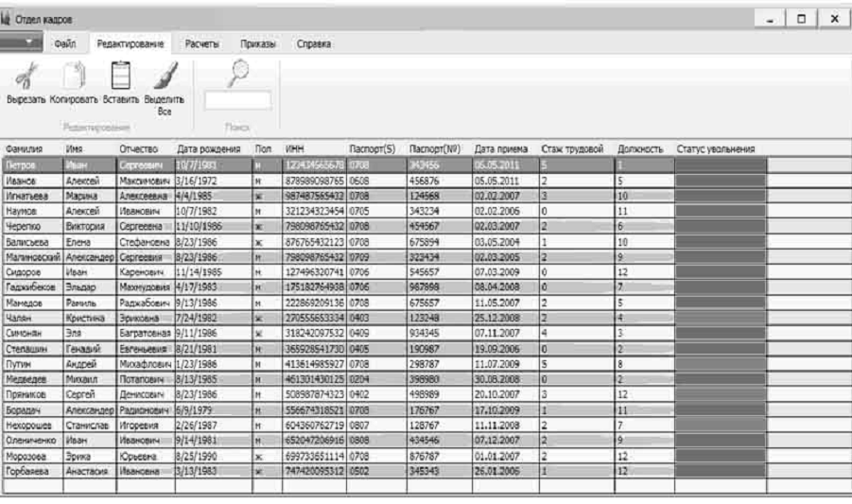Click into the Поиск search field
The image size is (852, 504).
pos(237,100)
